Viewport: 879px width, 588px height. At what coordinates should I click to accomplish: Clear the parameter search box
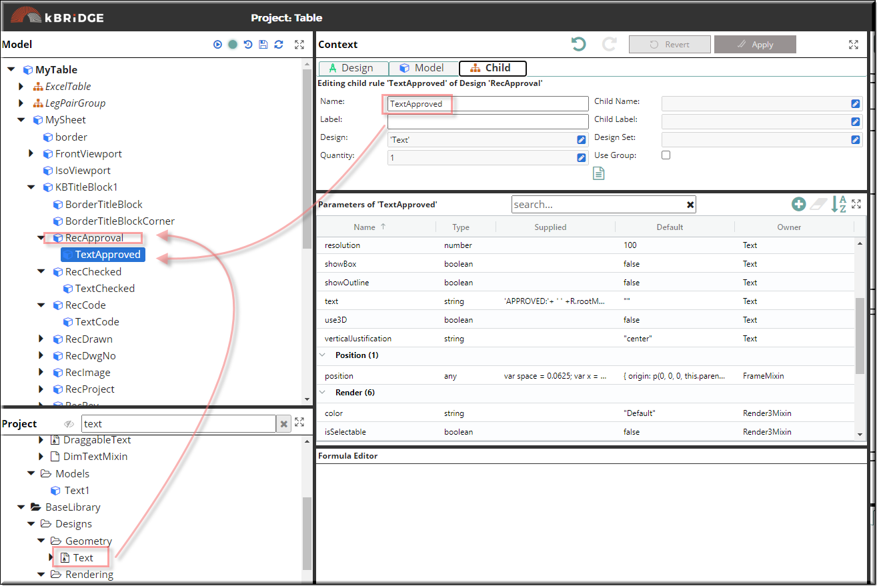(690, 205)
